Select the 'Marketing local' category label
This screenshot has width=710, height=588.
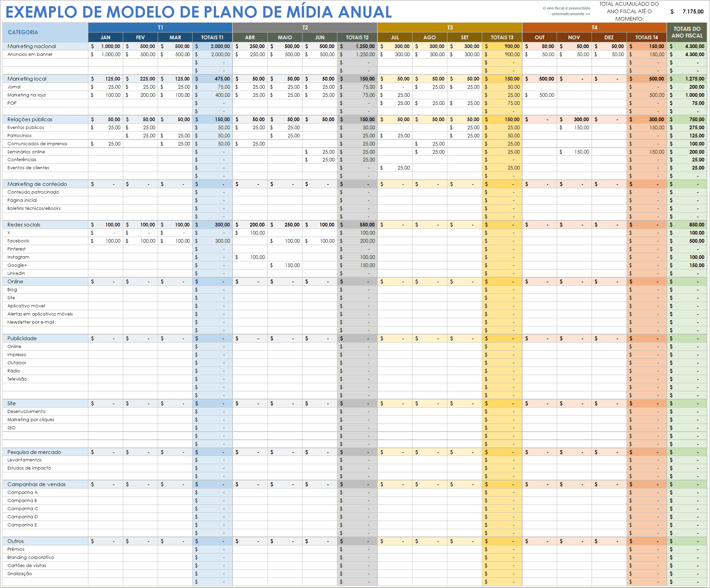[27, 79]
